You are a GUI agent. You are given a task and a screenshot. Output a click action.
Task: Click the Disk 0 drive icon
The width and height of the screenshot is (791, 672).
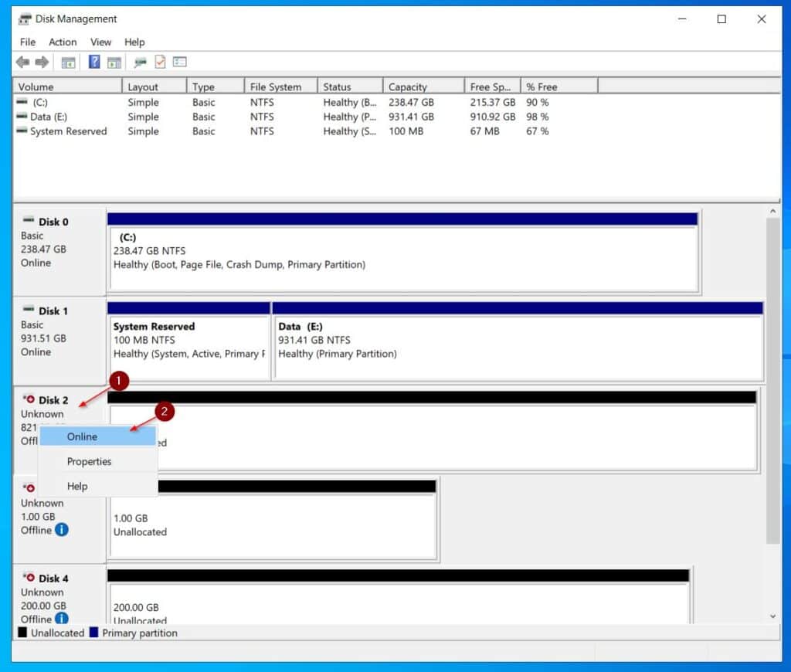[x=29, y=220]
